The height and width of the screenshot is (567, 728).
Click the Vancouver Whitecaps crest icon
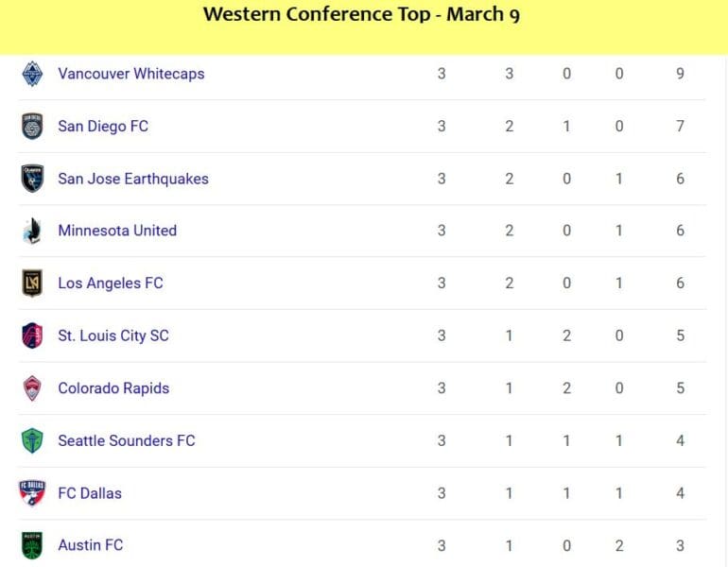32,74
